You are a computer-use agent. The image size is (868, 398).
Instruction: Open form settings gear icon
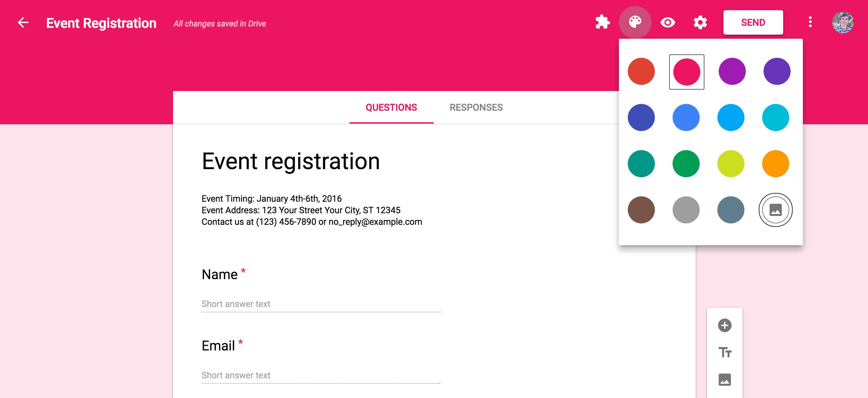pos(700,22)
